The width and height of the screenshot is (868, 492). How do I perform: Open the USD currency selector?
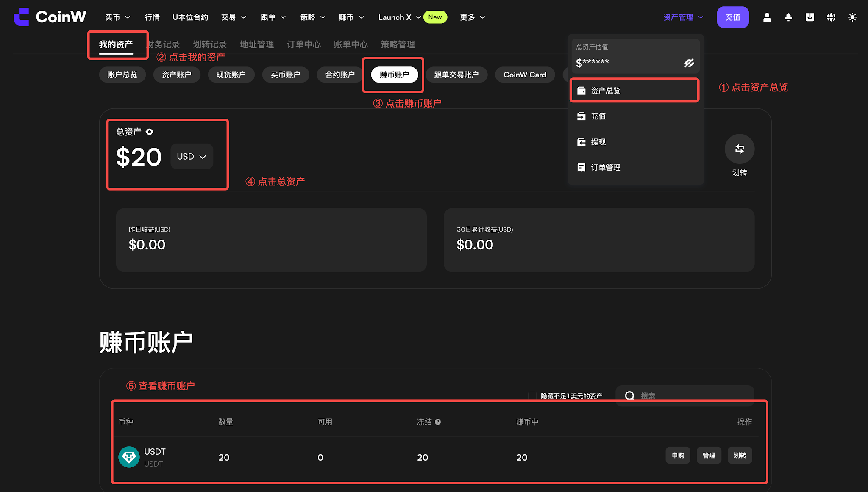point(192,157)
